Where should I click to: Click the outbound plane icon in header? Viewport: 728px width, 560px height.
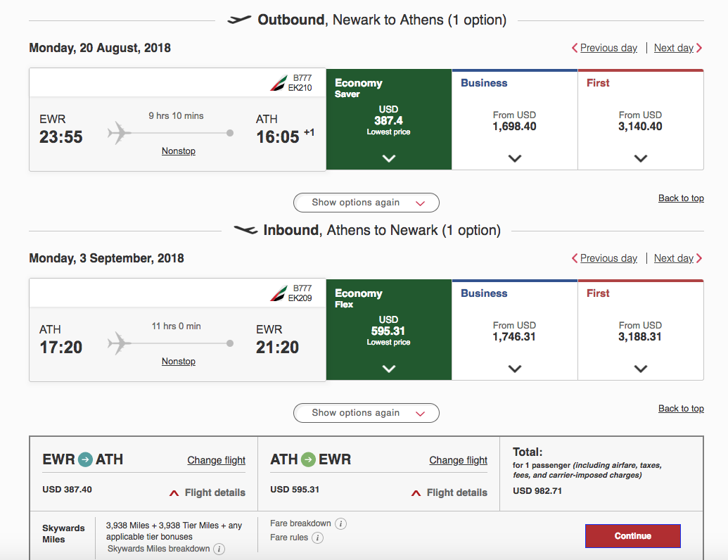coord(239,20)
